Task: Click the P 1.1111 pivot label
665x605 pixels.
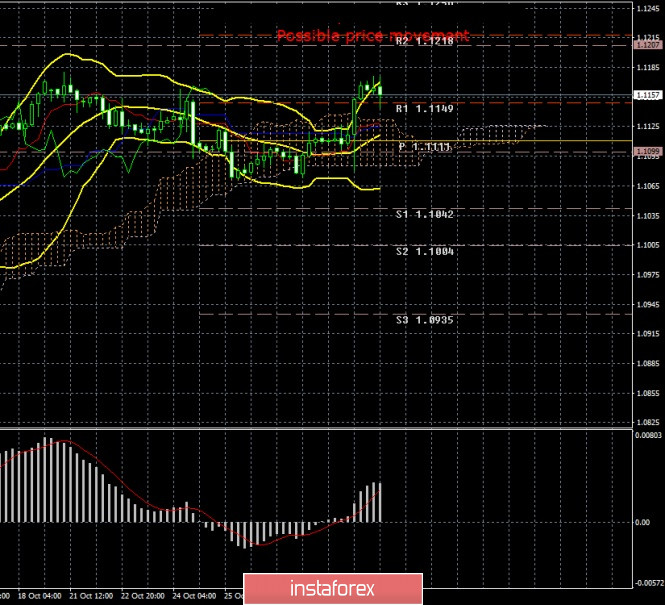Action: coord(425,147)
